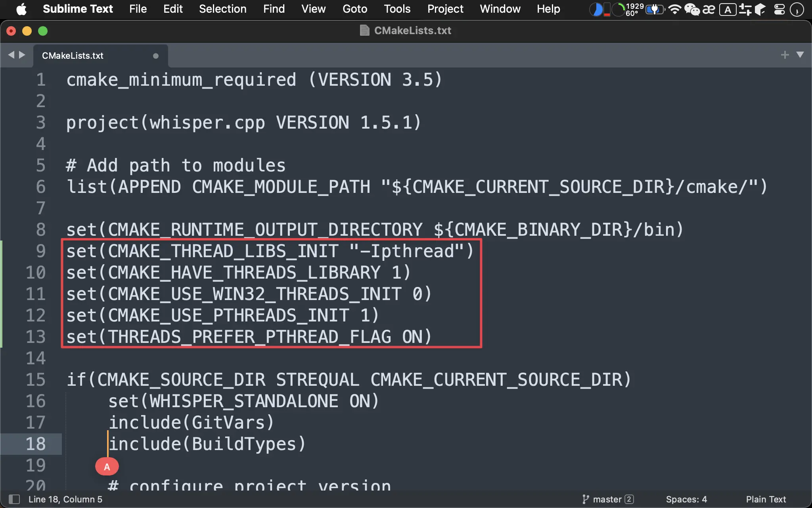Click the circular icon at menu bar end

[797, 10]
